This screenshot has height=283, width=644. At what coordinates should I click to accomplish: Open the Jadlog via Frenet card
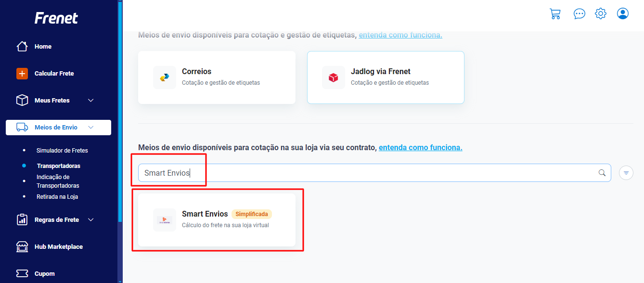[x=386, y=77]
